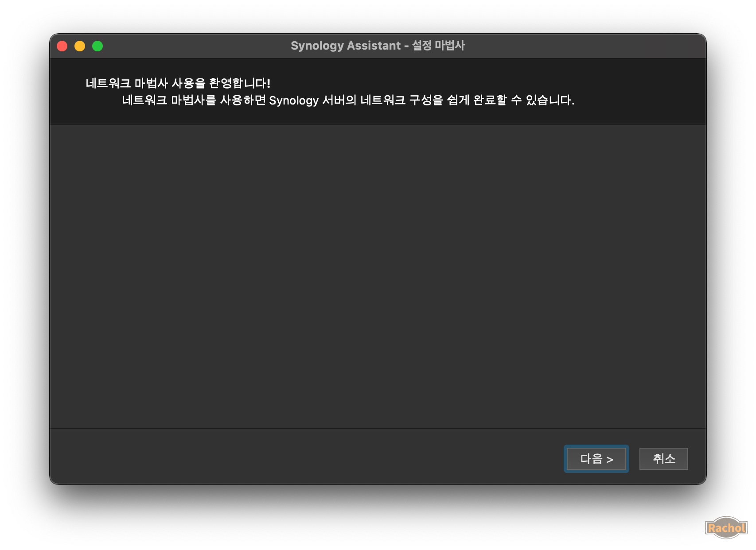The image size is (756, 550).
Task: Maximize the window with the green button
Action: click(97, 46)
